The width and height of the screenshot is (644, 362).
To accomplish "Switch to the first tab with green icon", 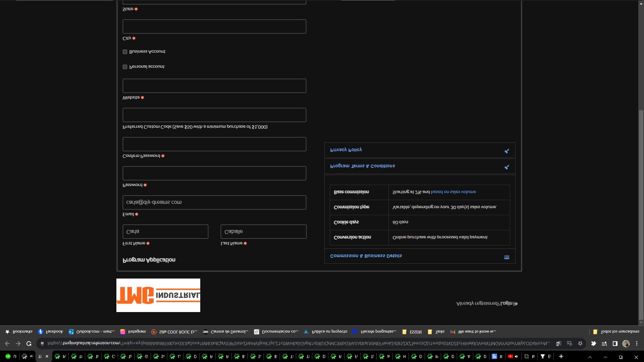I will point(11,356).
